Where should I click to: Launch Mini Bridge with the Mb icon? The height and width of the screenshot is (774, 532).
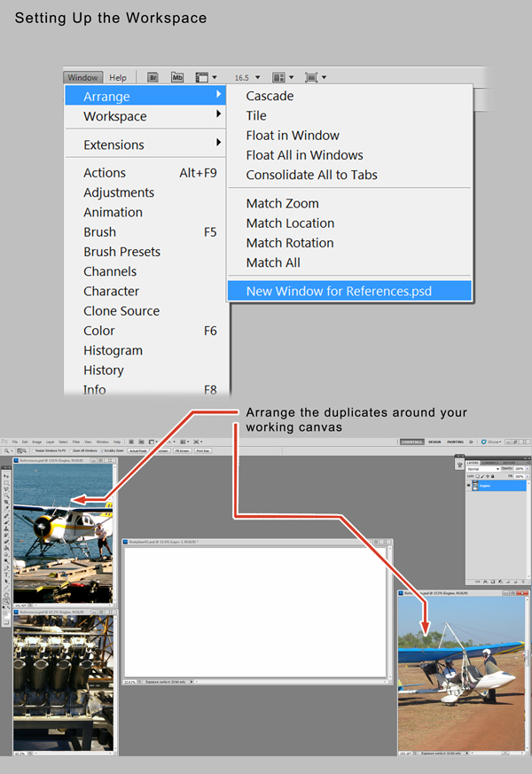pos(177,77)
